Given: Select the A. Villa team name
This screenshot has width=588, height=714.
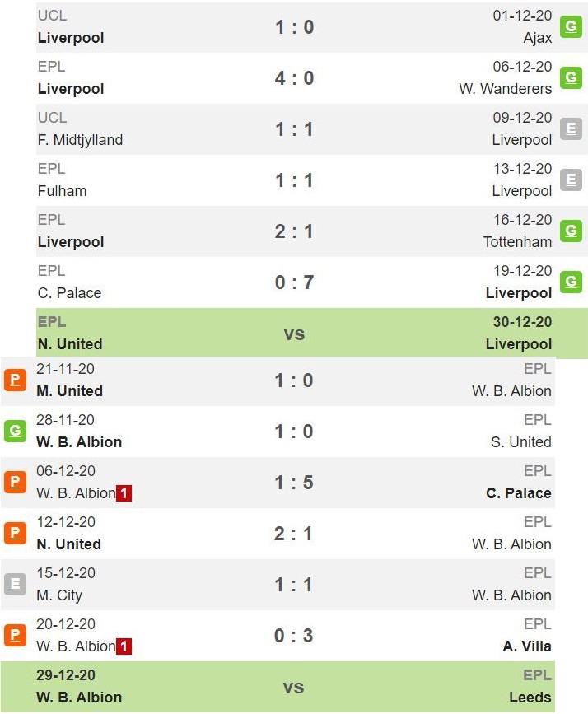Looking at the screenshot, I should click(x=527, y=646).
